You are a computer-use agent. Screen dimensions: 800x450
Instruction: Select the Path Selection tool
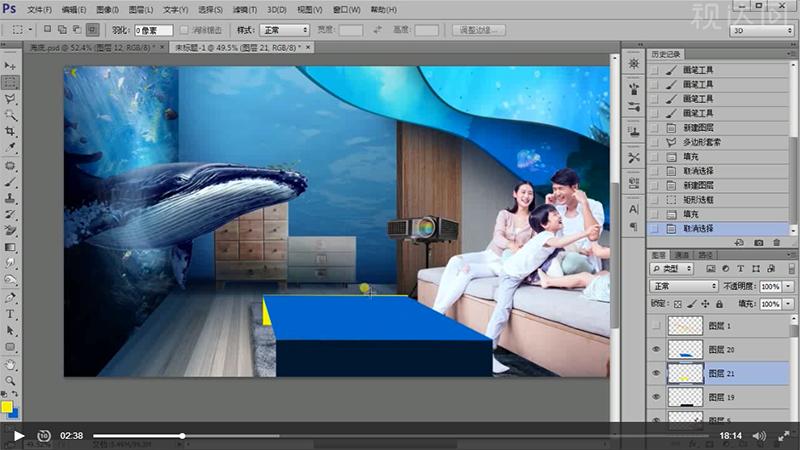[10, 330]
